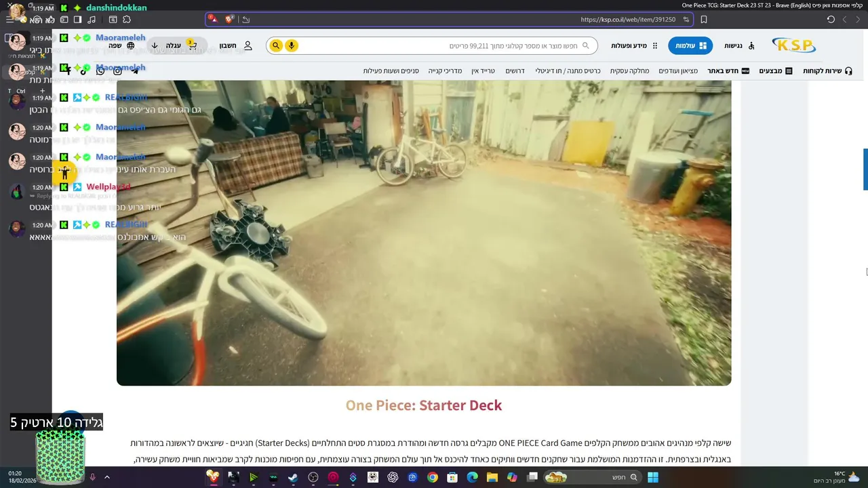The height and width of the screenshot is (488, 868).
Task: Open Steam from the taskbar
Action: (293, 477)
